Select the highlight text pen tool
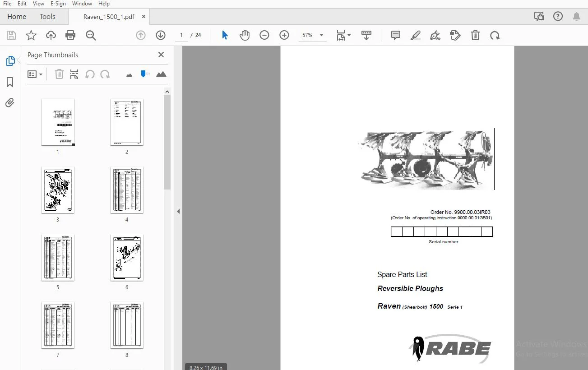Image resolution: width=588 pixels, height=370 pixels. click(x=416, y=35)
